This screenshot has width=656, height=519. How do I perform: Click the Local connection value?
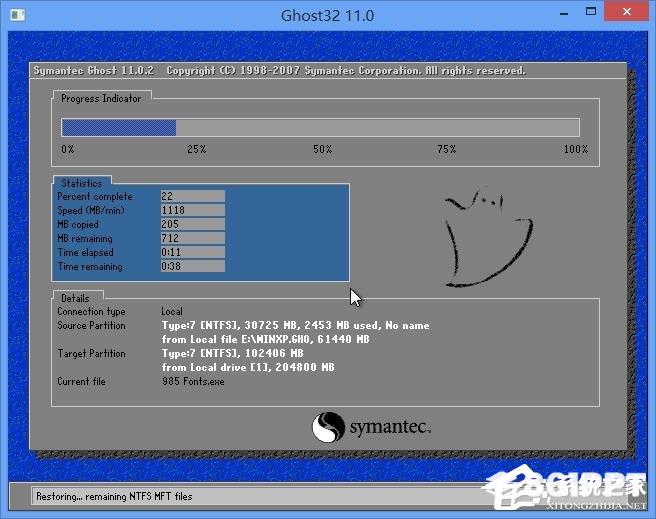pyautogui.click(x=172, y=312)
